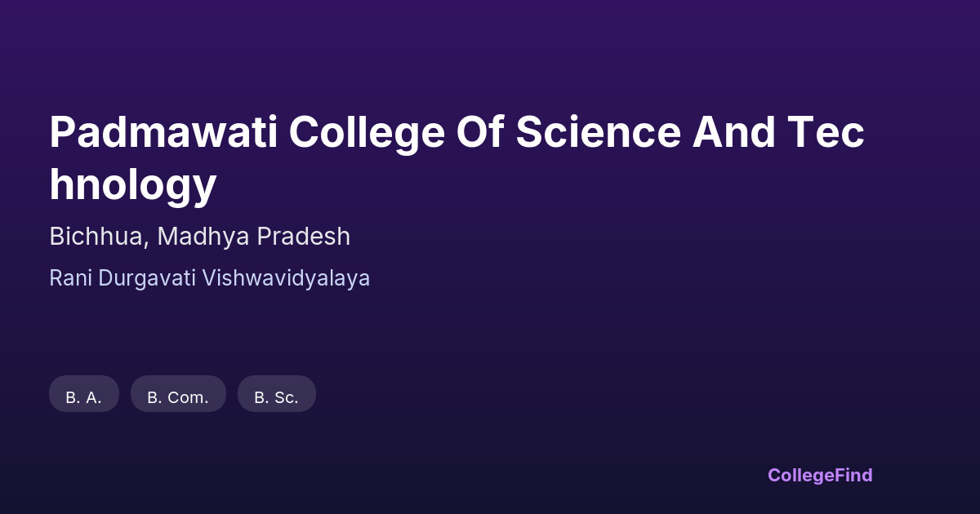Click the word "Science" in the heading

tap(599, 133)
